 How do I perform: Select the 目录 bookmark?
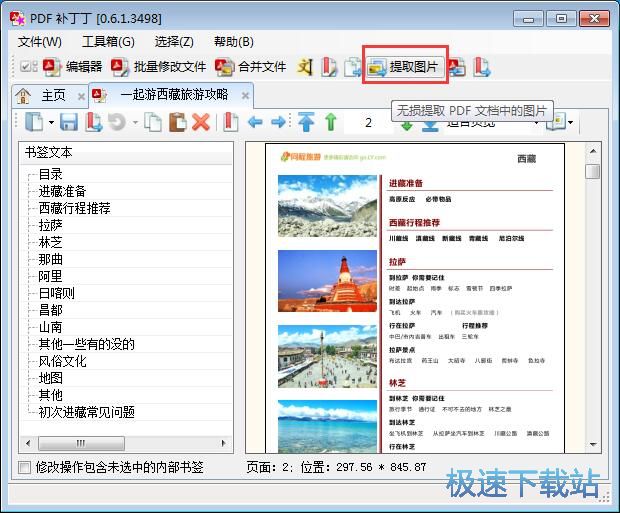(x=51, y=174)
